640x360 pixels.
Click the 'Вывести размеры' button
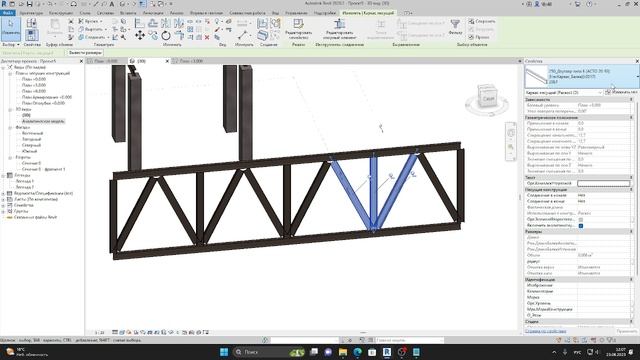[85, 53]
